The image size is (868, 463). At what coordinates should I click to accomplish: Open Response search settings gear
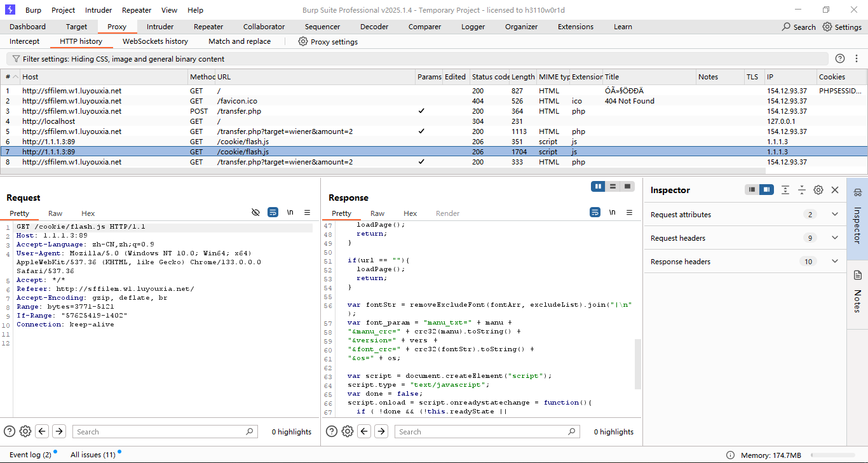pos(348,431)
